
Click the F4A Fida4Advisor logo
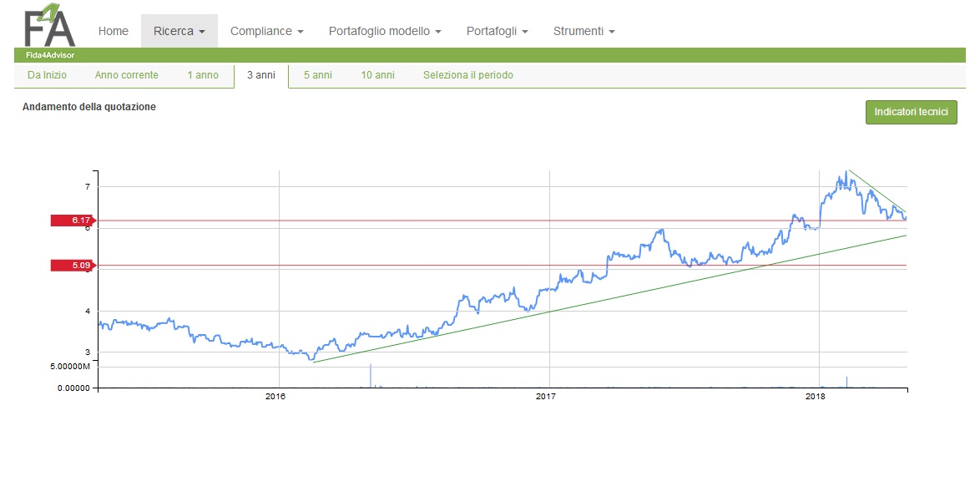click(x=50, y=31)
